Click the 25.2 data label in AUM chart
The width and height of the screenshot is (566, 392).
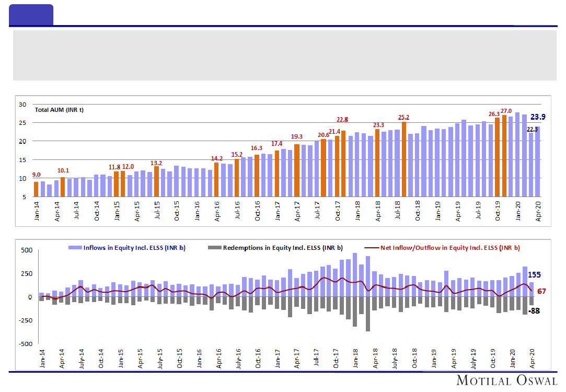[403, 117]
